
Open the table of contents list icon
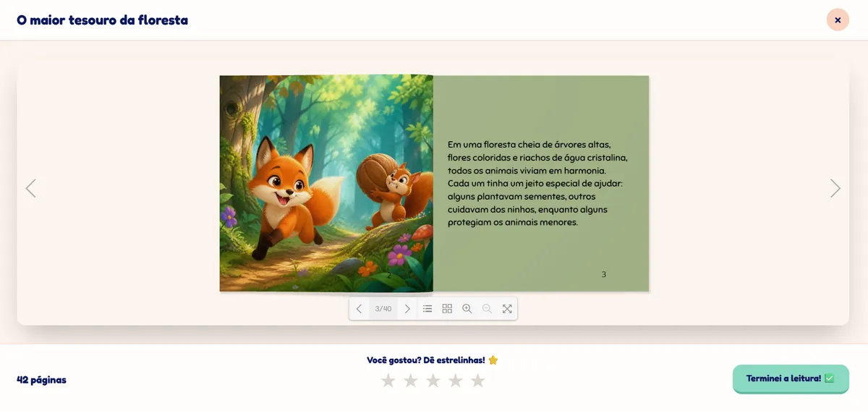(427, 309)
